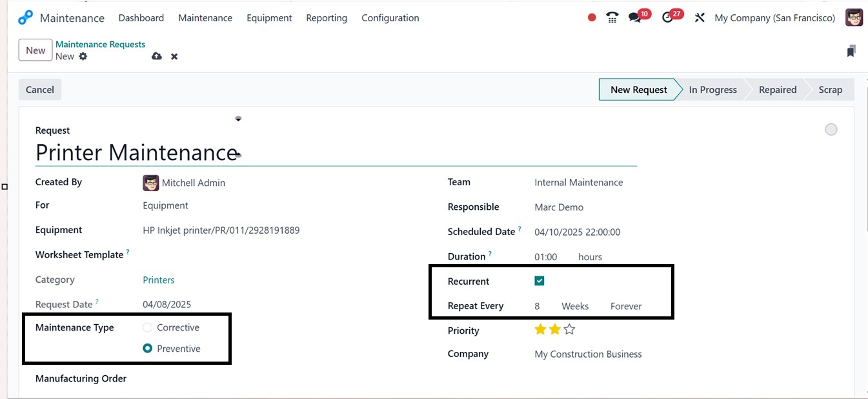Image resolution: width=868 pixels, height=399 pixels.
Task: Click the Odoo Maintenance app logo
Action: (x=25, y=18)
